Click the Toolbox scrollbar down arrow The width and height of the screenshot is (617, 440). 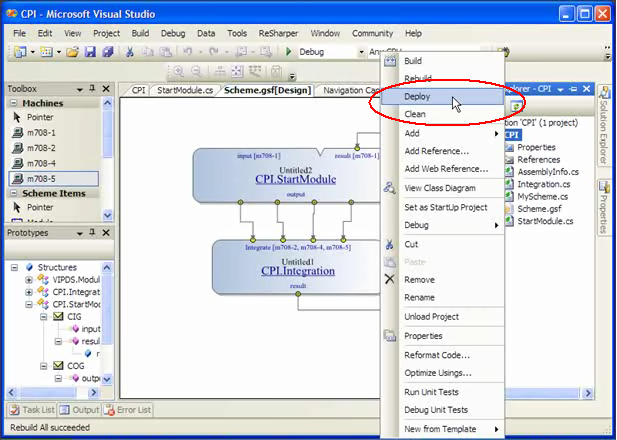107,215
